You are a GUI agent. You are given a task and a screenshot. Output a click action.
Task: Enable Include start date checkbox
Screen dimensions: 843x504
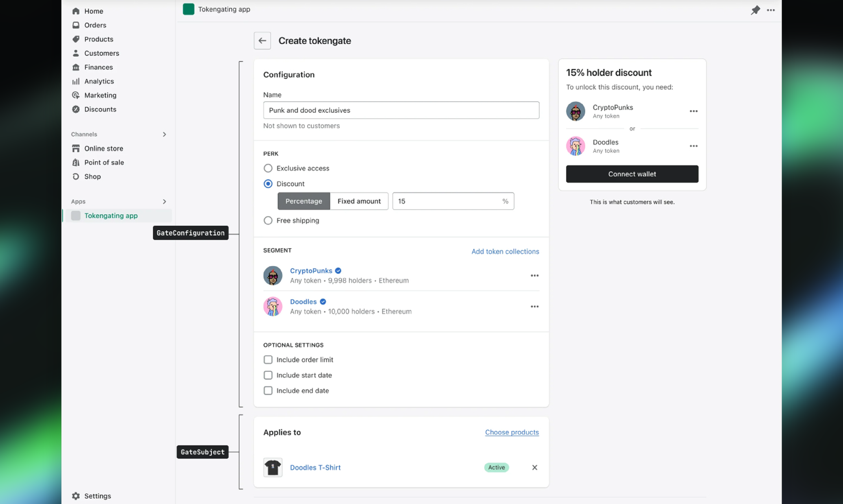(268, 375)
